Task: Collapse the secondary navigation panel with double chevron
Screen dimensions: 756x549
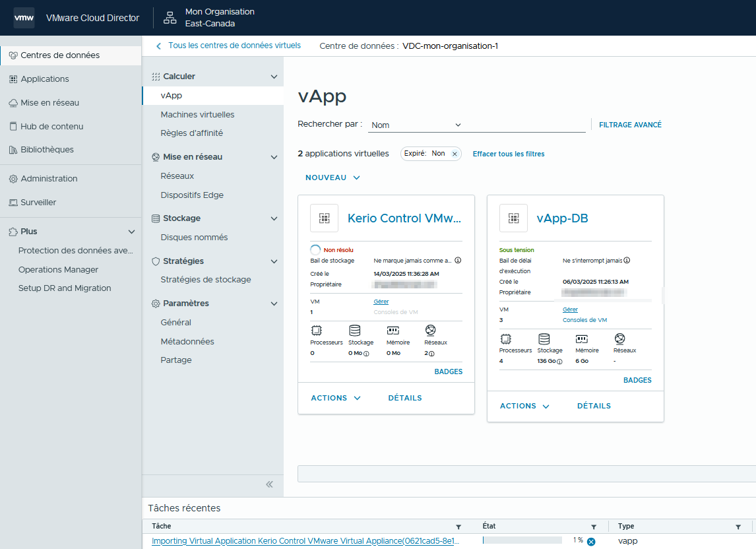Action: [270, 484]
